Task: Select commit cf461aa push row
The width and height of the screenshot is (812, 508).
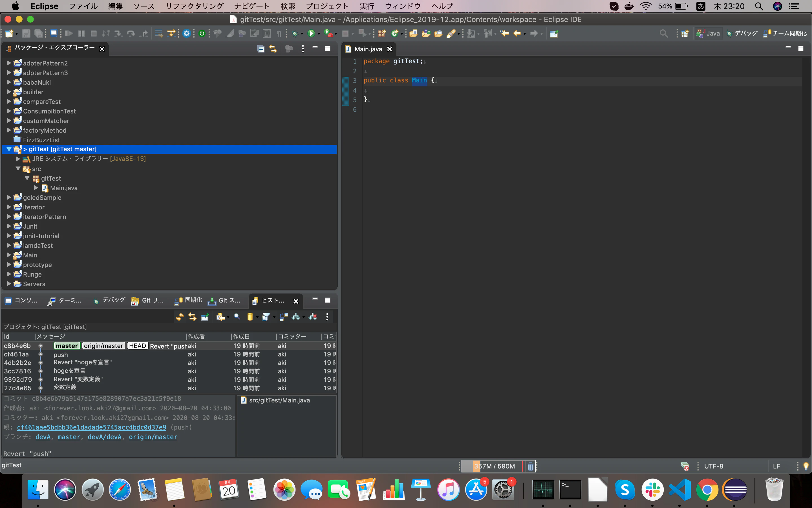Action: tap(169, 354)
